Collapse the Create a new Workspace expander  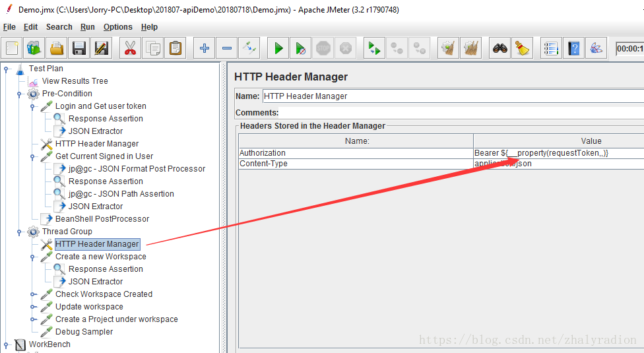tap(32, 257)
